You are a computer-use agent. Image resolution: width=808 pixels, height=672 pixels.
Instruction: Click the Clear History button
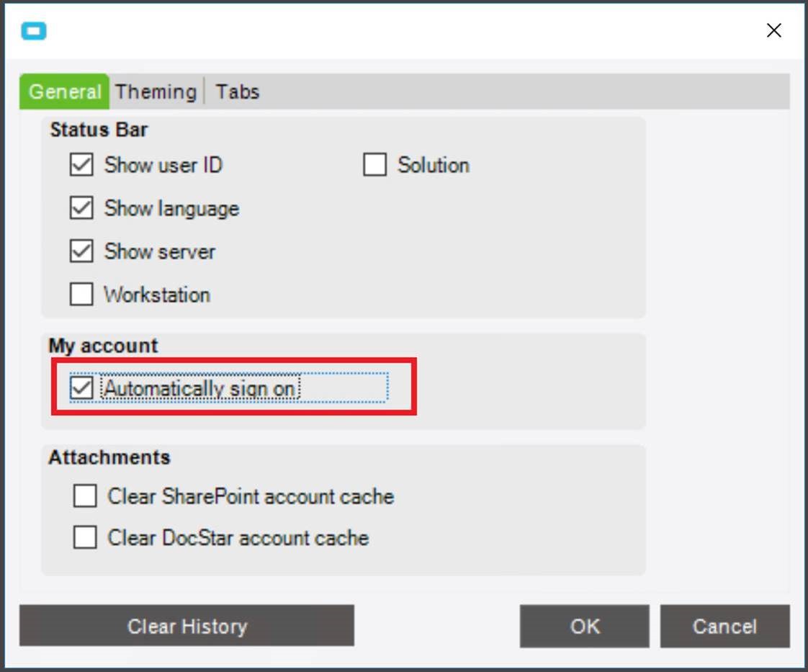click(187, 626)
